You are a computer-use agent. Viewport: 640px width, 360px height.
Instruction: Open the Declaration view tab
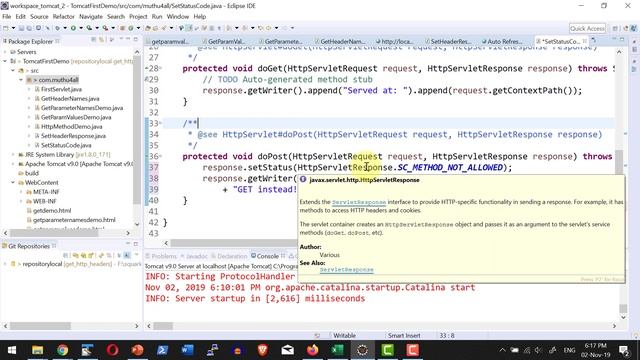tap(229, 256)
